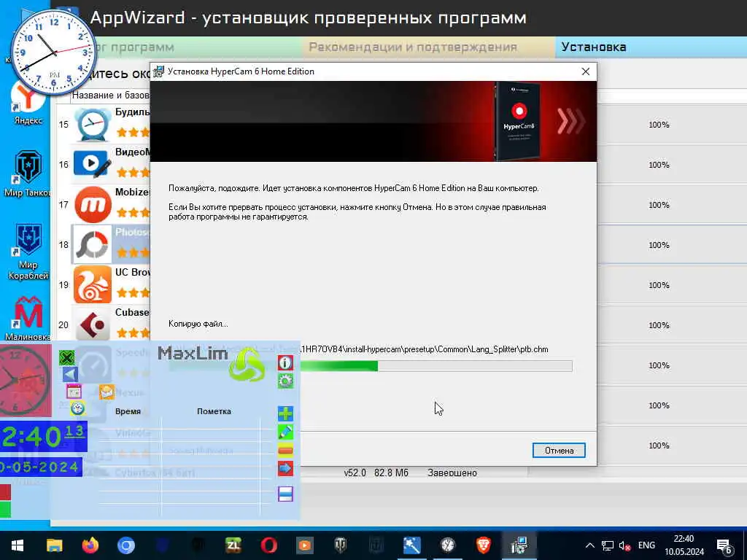Click the magic wand AppWizard taskbar icon
The height and width of the screenshot is (560, 747).
coord(411,545)
